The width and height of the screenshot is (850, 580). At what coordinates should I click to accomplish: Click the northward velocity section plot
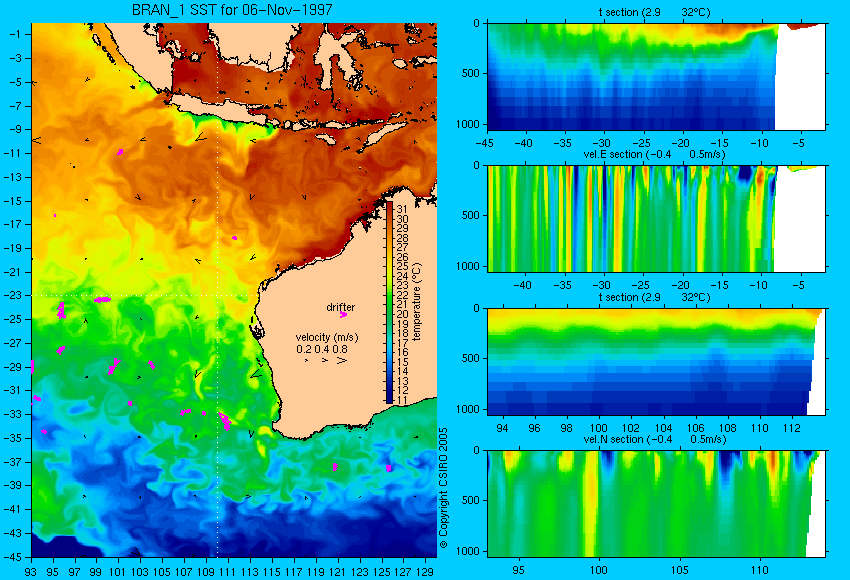coord(656,503)
